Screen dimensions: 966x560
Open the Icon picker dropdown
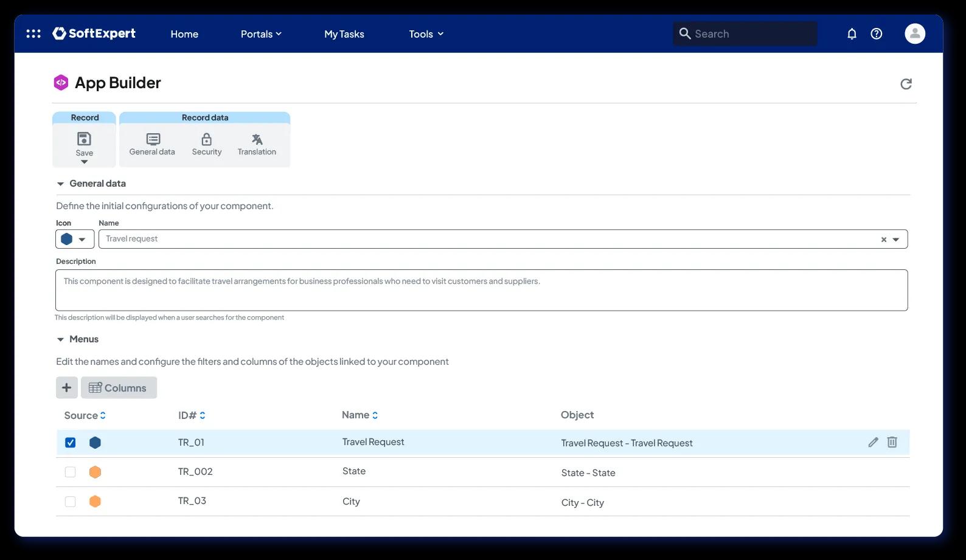[75, 239]
